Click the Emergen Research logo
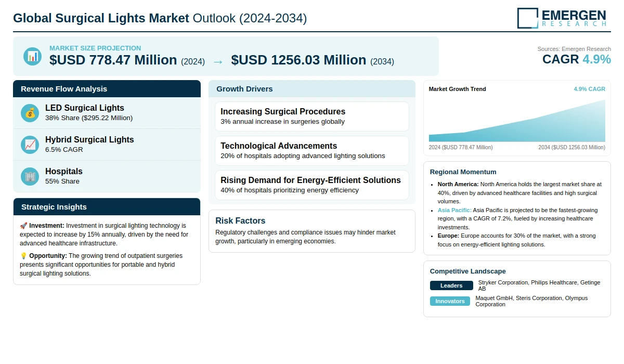This screenshot has height=364, width=624. click(562, 18)
